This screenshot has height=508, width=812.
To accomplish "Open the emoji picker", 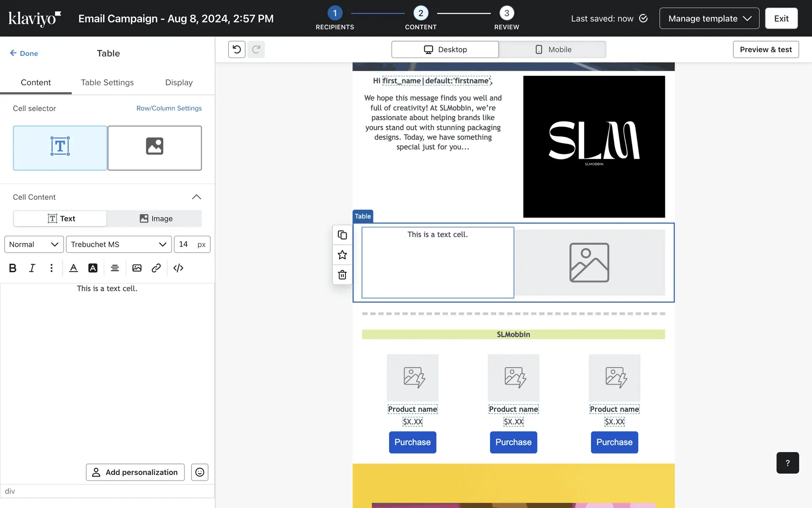I will pos(200,472).
